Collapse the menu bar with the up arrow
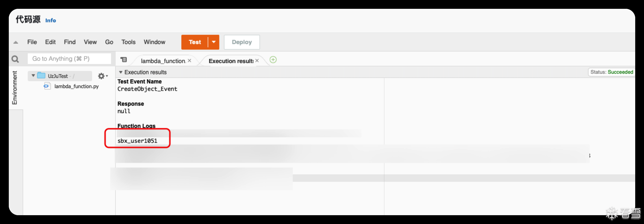644x224 pixels. 16,42
